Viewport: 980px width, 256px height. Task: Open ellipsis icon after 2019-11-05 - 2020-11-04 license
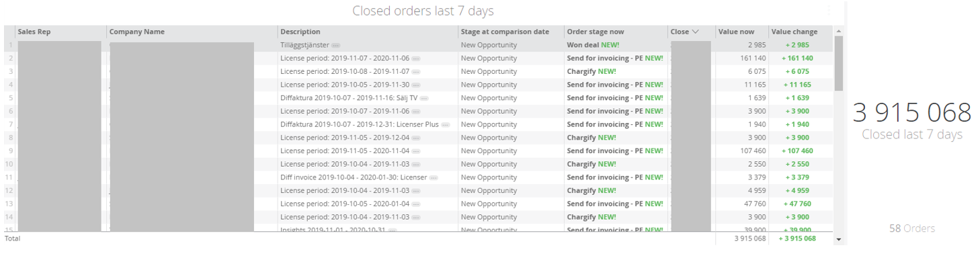(x=416, y=151)
